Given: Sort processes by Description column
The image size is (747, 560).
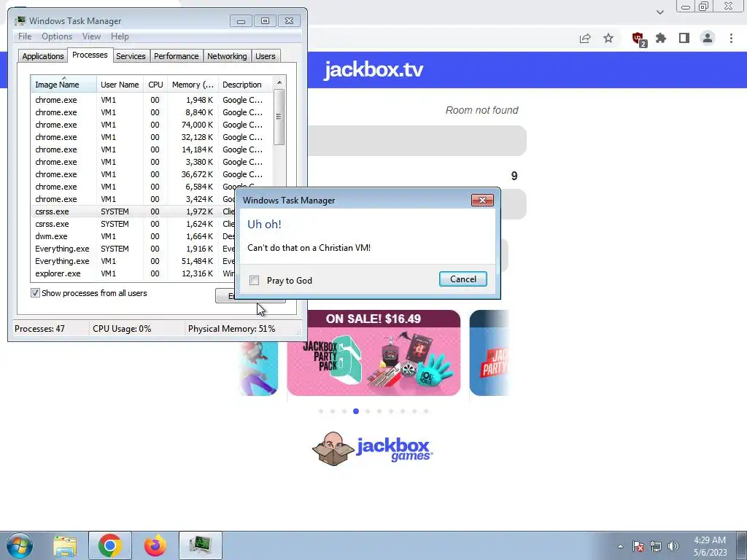Looking at the screenshot, I should (x=246, y=85).
